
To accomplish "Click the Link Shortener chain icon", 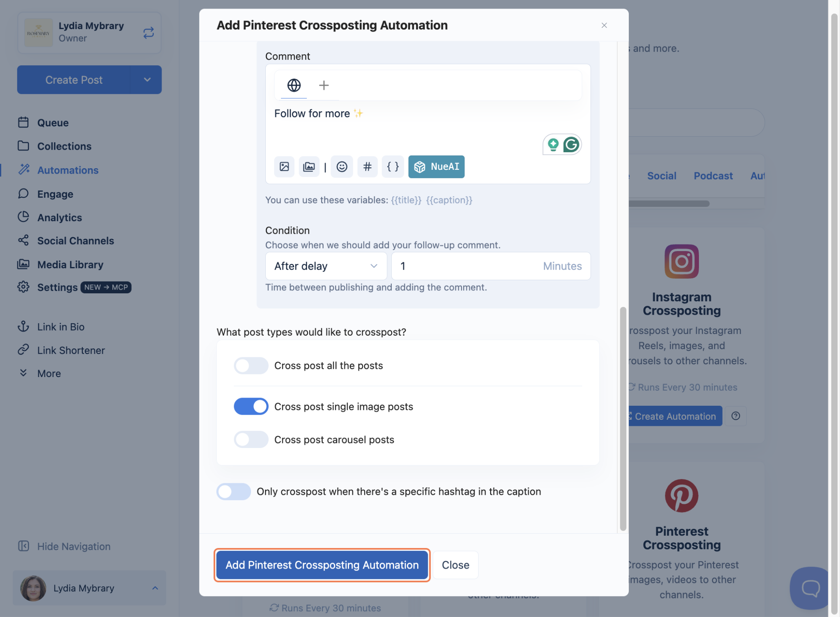I will tap(23, 350).
